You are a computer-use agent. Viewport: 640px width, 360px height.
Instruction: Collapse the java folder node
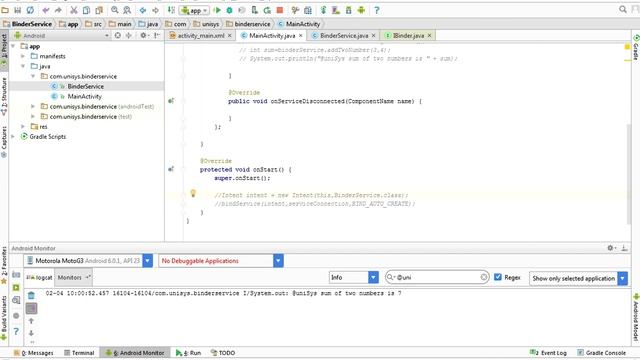pos(23,66)
